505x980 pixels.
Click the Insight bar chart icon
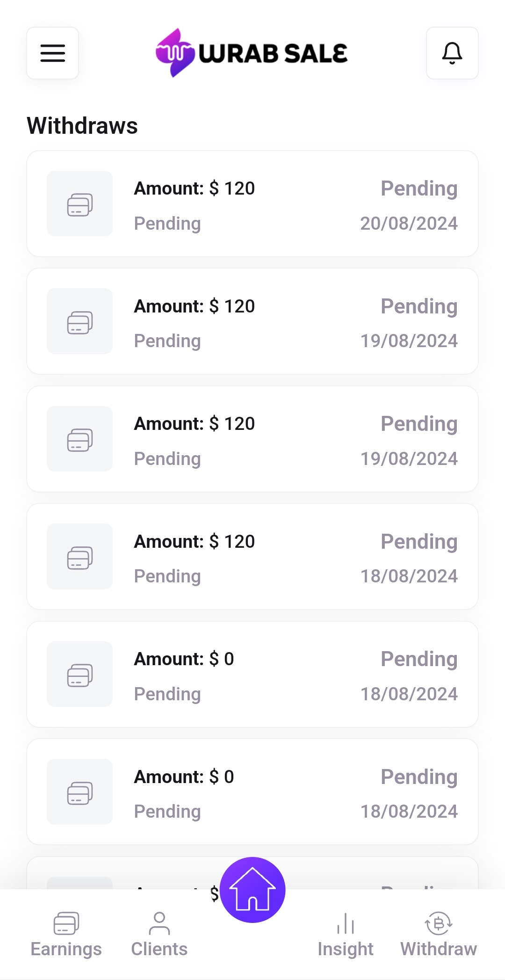click(345, 923)
